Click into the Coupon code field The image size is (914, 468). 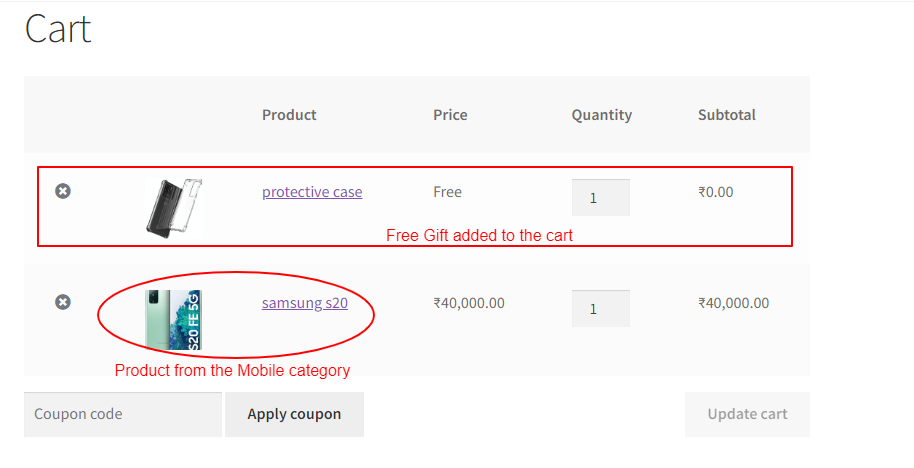tap(123, 414)
